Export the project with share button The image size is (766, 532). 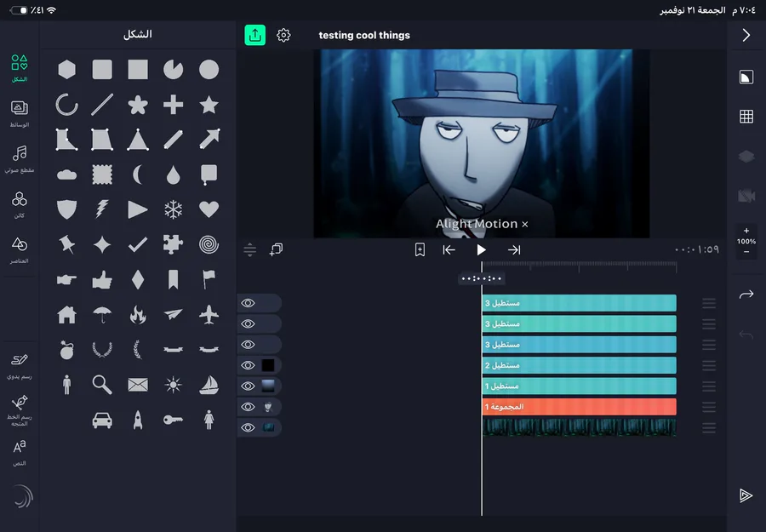(x=255, y=35)
